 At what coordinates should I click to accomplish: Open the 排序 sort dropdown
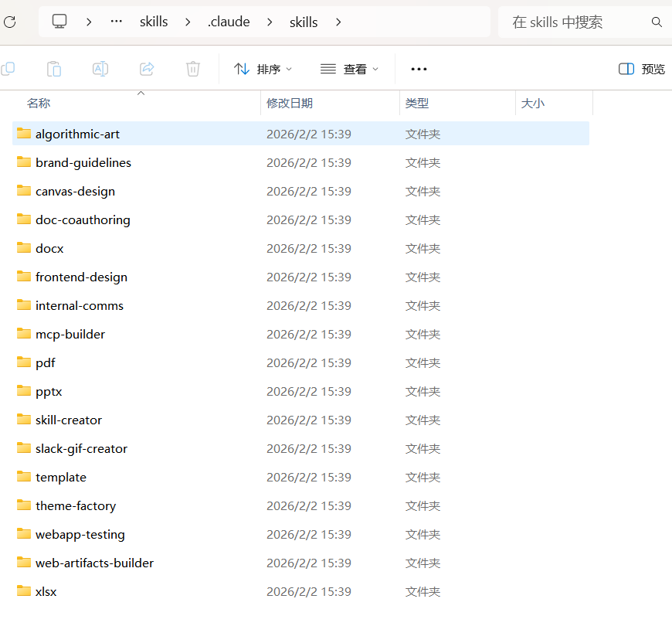coord(263,69)
